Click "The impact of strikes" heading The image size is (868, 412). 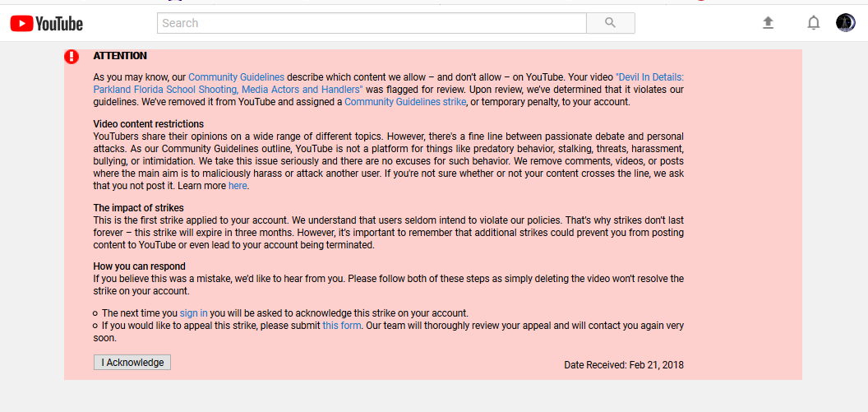point(138,208)
